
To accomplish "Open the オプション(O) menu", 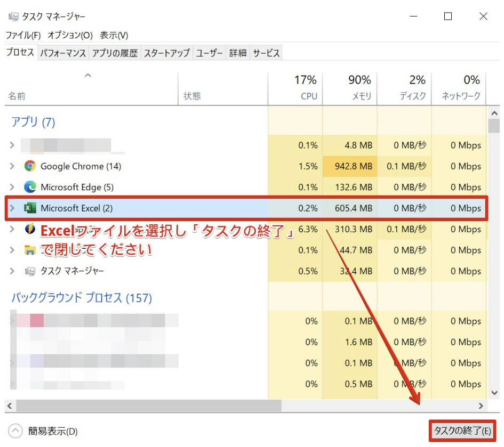I will click(x=70, y=35).
